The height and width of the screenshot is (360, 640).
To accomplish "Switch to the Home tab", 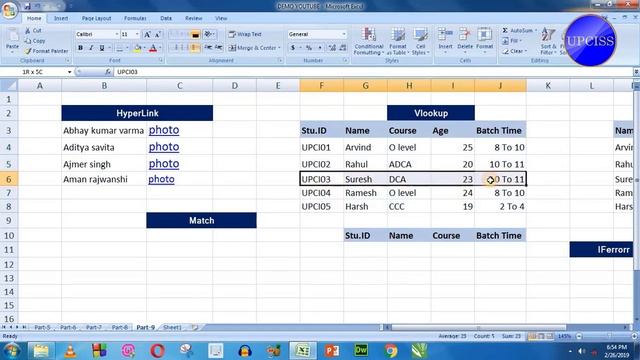I will (x=34, y=18).
